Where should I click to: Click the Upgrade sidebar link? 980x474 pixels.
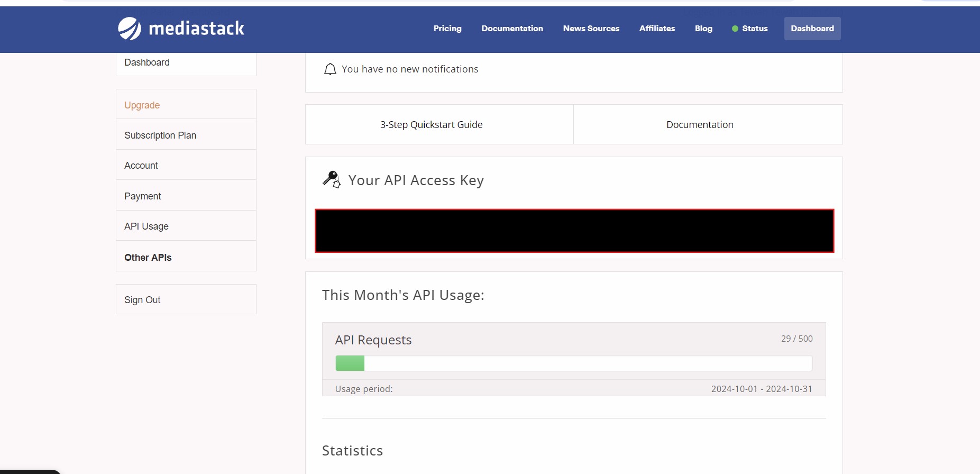coord(186,105)
